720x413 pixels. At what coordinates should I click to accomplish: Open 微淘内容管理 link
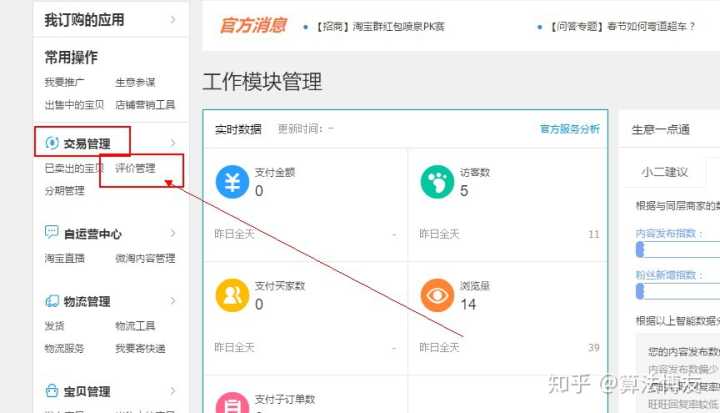145,258
